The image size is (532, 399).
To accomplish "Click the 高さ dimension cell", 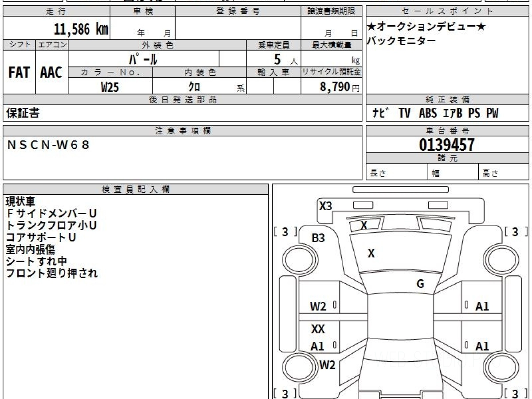I will tap(504, 172).
